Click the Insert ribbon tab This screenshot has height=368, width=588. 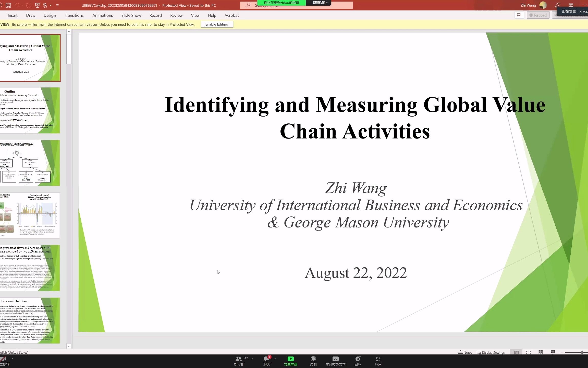click(x=13, y=15)
